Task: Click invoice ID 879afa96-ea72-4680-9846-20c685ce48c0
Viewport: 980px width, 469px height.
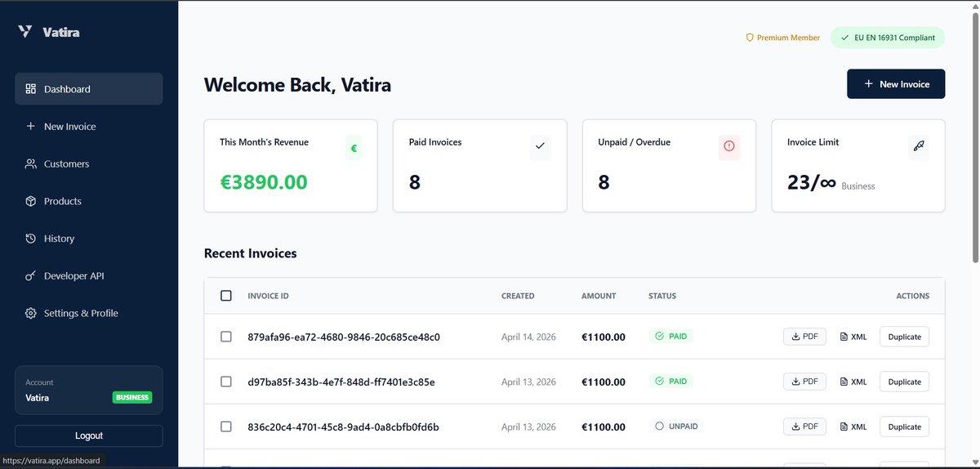Action: tap(344, 337)
